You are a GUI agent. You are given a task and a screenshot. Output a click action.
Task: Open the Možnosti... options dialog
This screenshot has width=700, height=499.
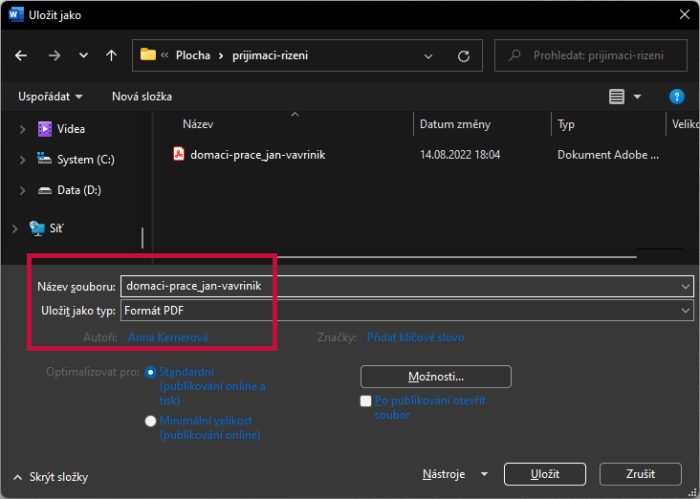pos(436,377)
